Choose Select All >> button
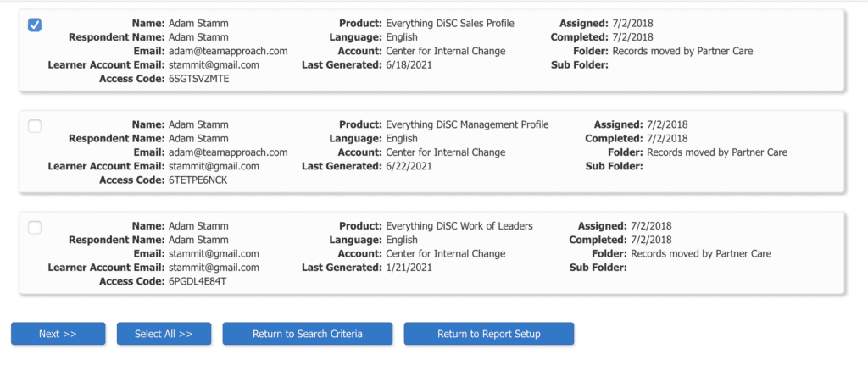868x365 pixels. 164,334
